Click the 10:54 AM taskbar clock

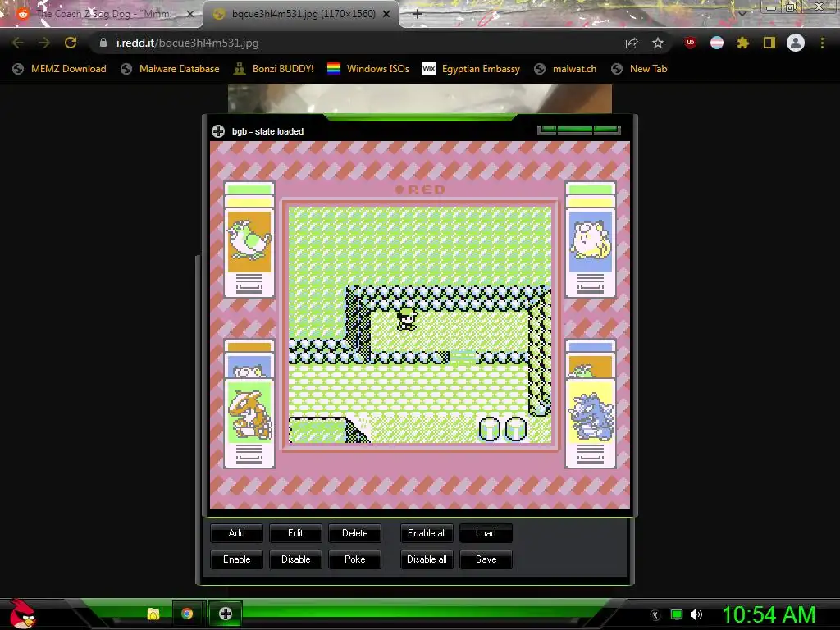769,614
